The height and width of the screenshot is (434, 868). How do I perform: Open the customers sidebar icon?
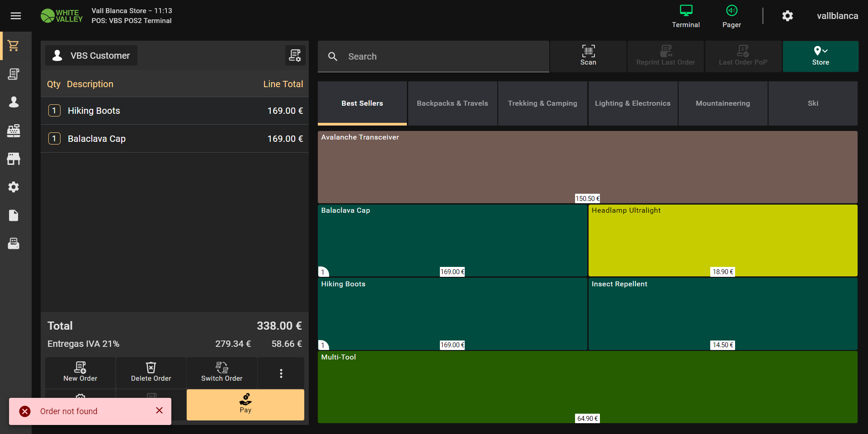(14, 102)
